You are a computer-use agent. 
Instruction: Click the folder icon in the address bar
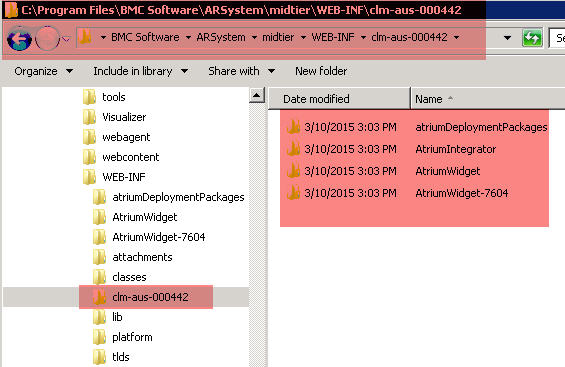(85, 37)
